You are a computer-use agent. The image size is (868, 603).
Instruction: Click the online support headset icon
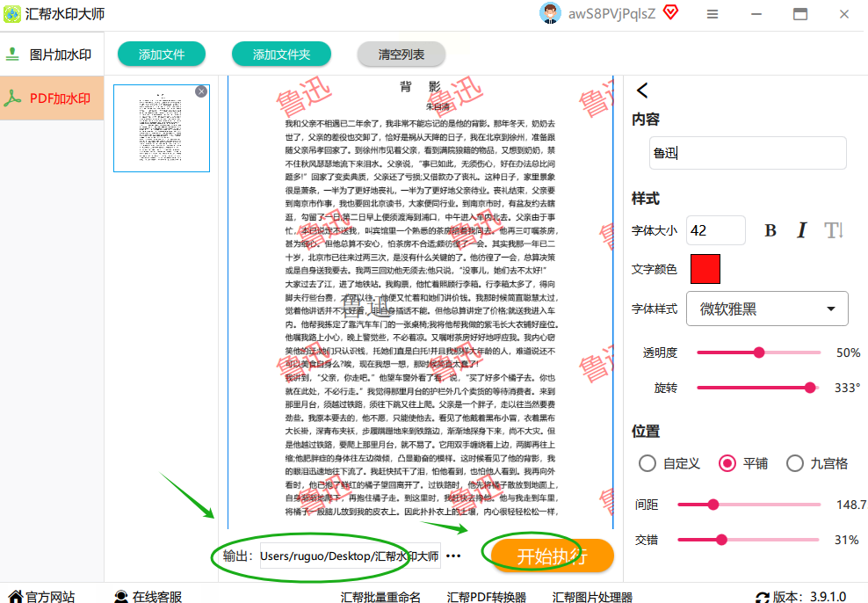(x=120, y=597)
